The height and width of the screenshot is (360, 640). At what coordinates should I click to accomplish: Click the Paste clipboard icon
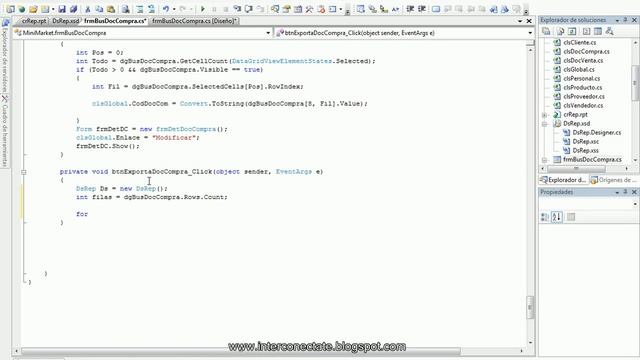coord(111,9)
